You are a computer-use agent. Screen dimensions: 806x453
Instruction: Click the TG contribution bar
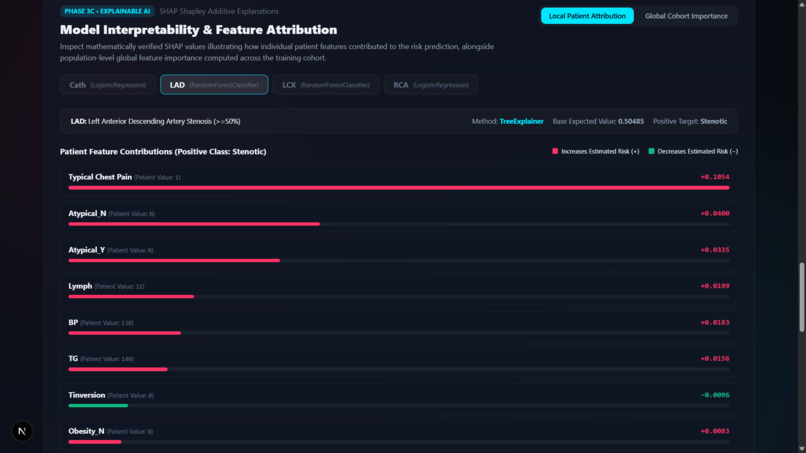pos(118,369)
